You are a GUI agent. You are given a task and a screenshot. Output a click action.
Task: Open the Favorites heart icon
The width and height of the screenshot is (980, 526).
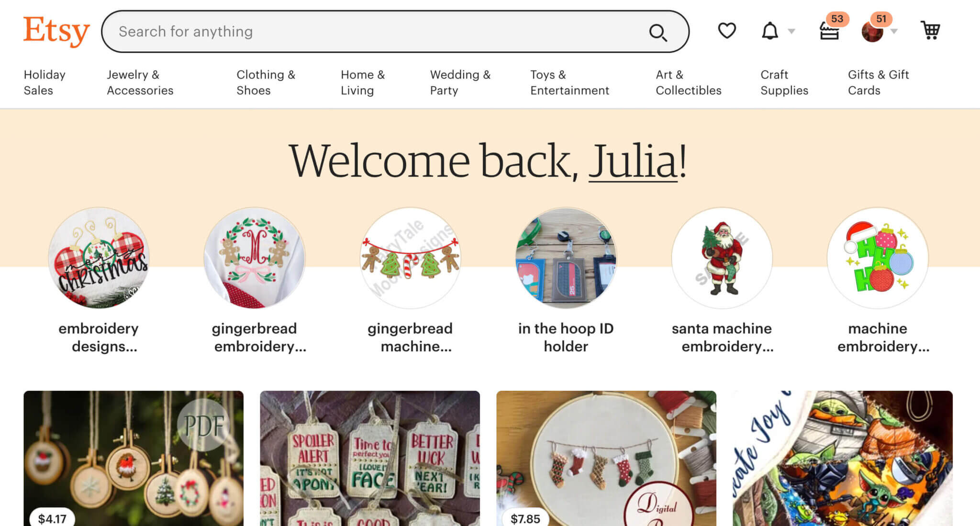pyautogui.click(x=726, y=31)
